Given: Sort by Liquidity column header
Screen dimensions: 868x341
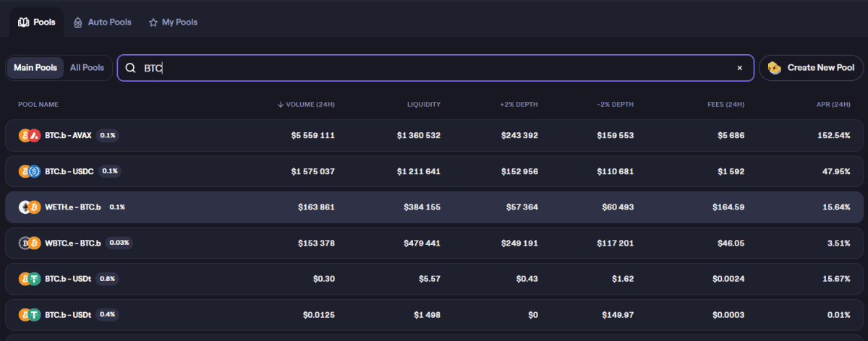Looking at the screenshot, I should point(424,105).
